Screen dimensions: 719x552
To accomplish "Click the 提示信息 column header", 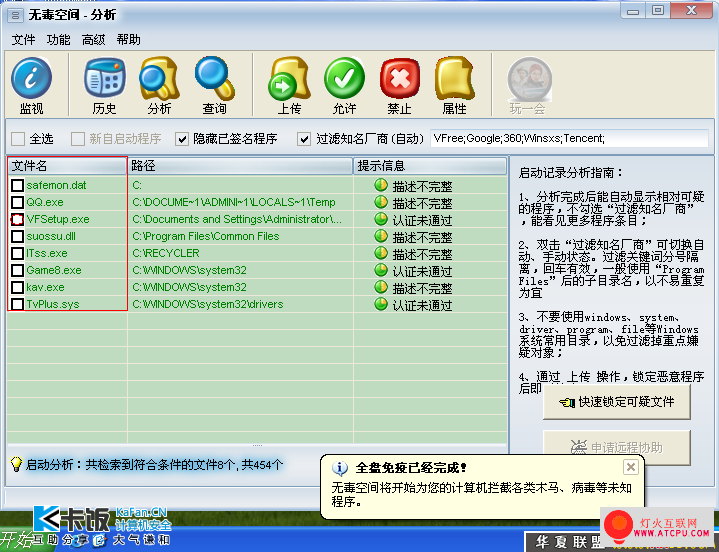I will pyautogui.click(x=430, y=166).
